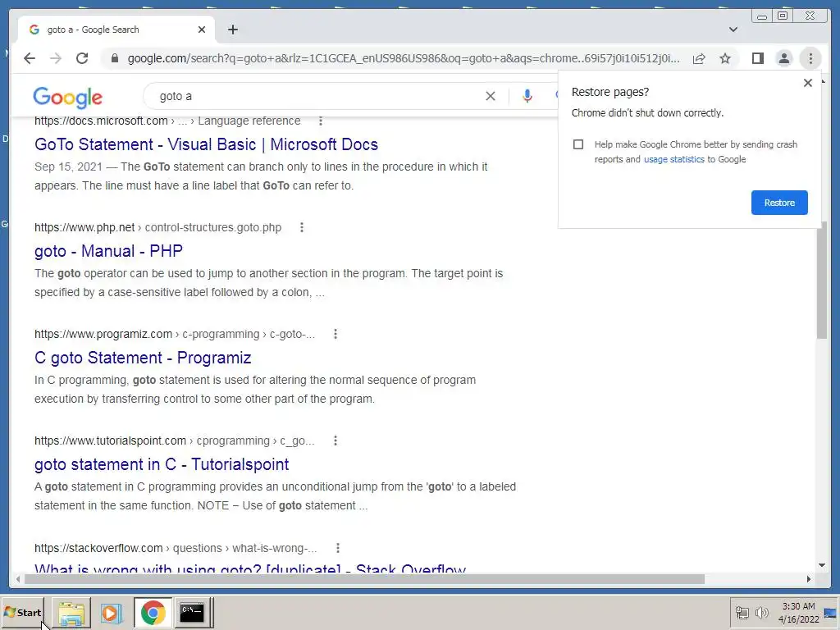The image size is (840, 630).
Task: Click the address bar URL text
Action: point(404,58)
